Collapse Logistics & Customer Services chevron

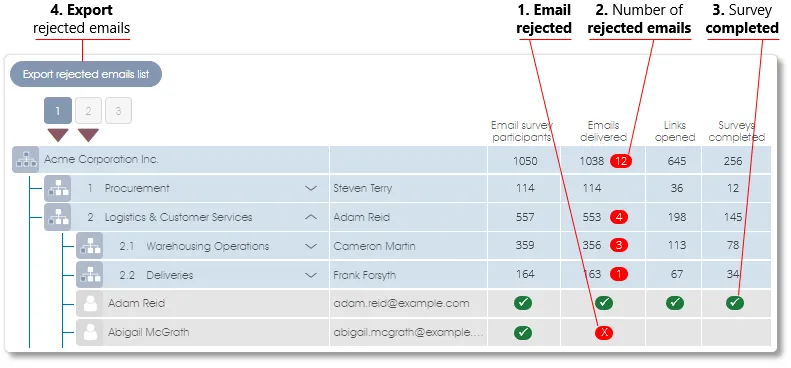[x=311, y=217]
